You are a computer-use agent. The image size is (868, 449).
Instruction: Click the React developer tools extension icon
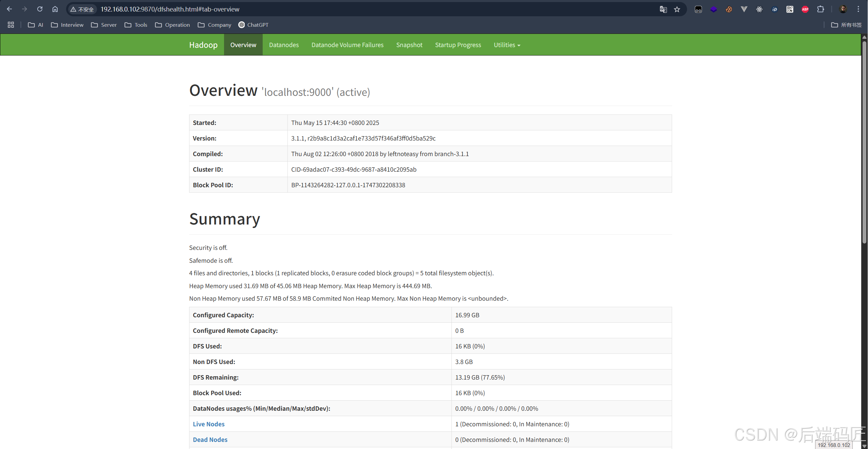click(x=759, y=9)
